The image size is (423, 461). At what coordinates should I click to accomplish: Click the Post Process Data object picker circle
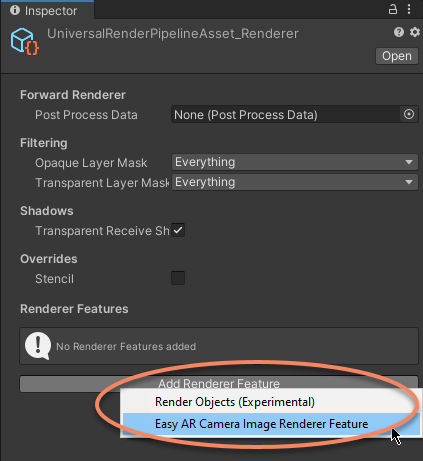point(409,114)
